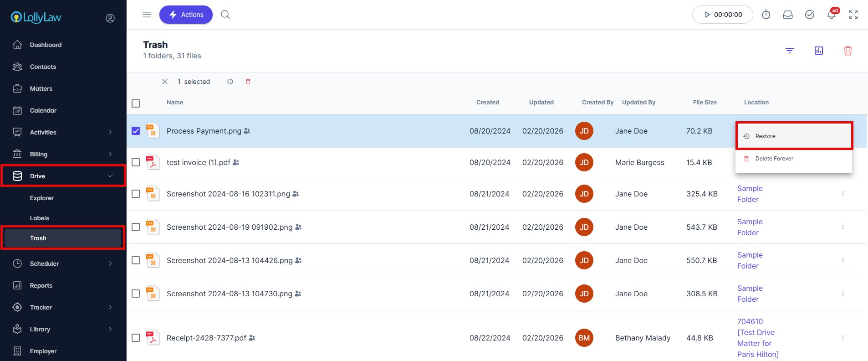
Task: Sort the table by the File Size column
Action: (x=705, y=103)
